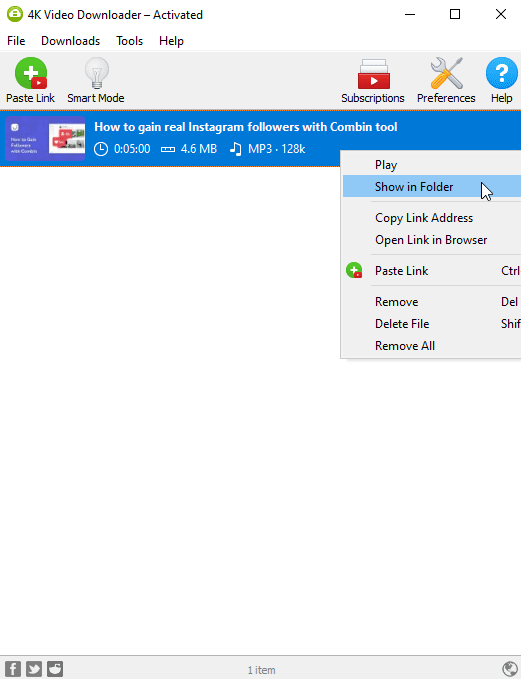Select Remove All in context menu

coord(432,346)
